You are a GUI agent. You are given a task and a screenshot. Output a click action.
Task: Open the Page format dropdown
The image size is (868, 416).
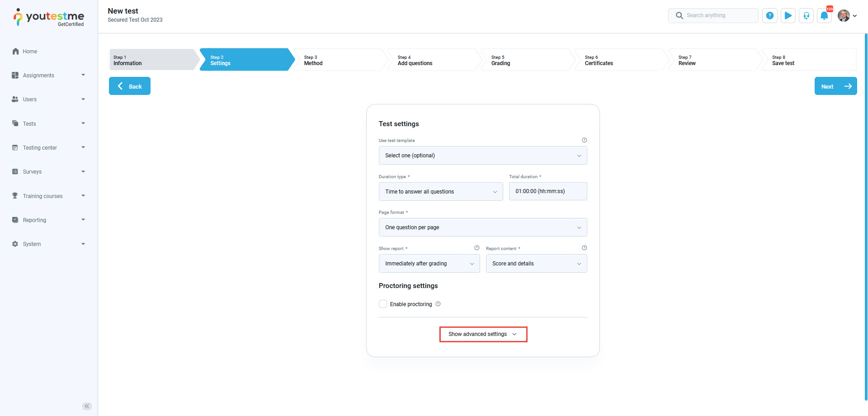(x=482, y=227)
